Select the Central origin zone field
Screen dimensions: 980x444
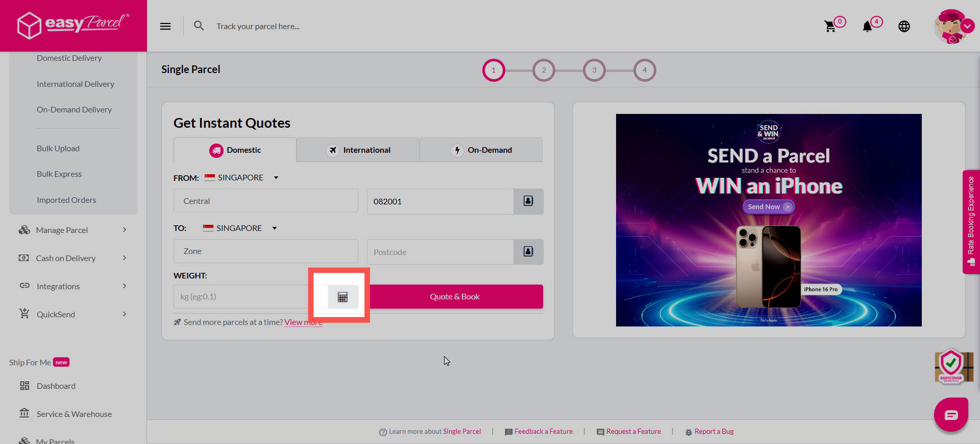(x=266, y=201)
